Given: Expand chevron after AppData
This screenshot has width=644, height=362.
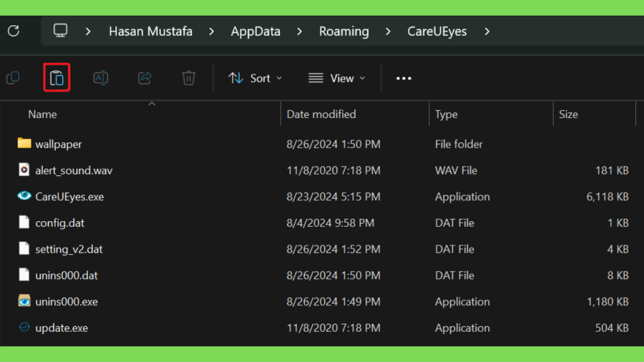Looking at the screenshot, I should pyautogui.click(x=299, y=31).
